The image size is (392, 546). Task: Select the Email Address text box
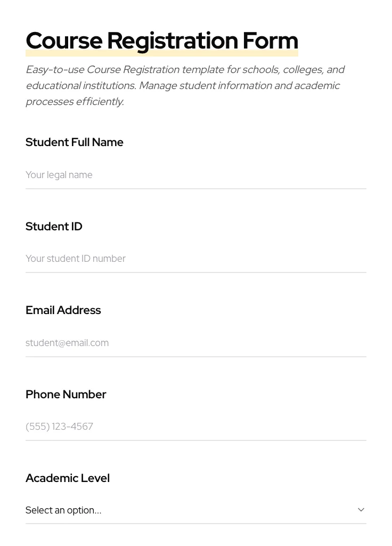195,343
